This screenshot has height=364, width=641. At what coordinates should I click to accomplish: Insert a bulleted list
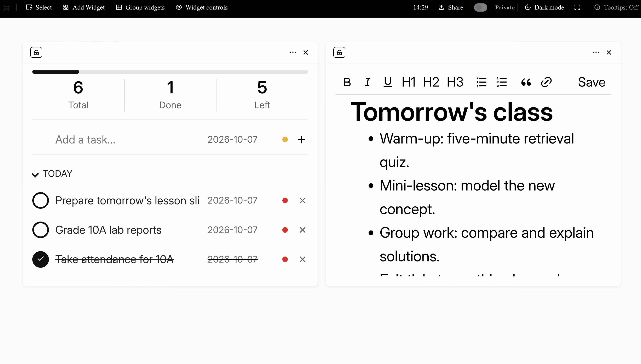(x=481, y=82)
